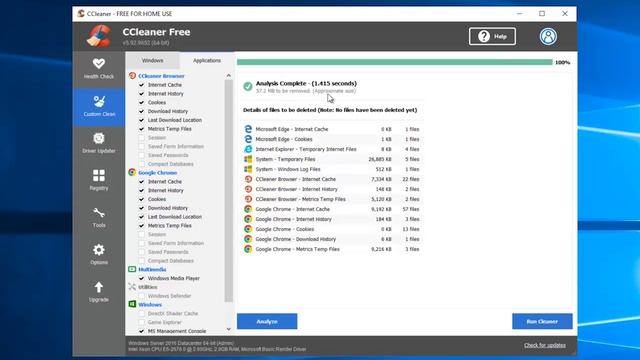Open the Registry cleaner section
The height and width of the screenshot is (360, 640).
pyautogui.click(x=99, y=180)
